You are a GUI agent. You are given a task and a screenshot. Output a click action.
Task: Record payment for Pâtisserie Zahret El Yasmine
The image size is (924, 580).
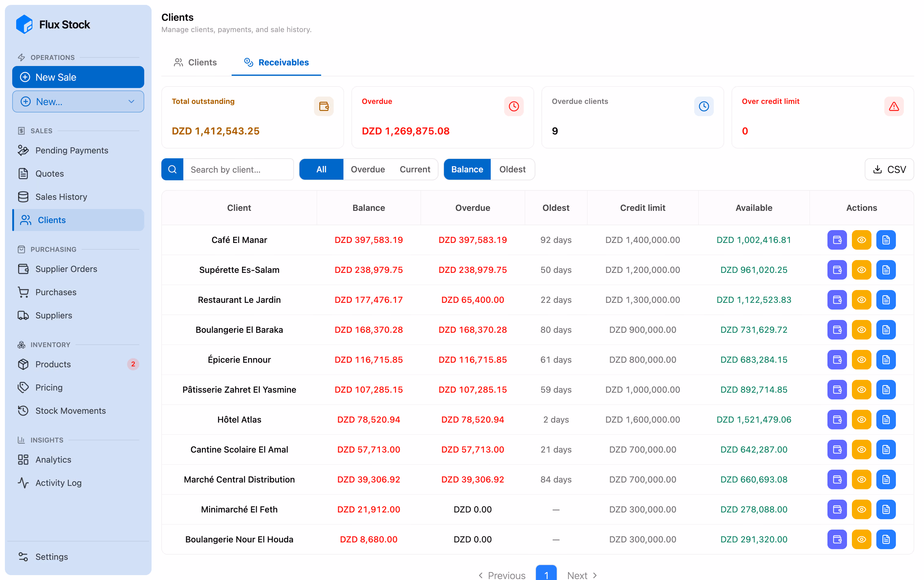837,389
